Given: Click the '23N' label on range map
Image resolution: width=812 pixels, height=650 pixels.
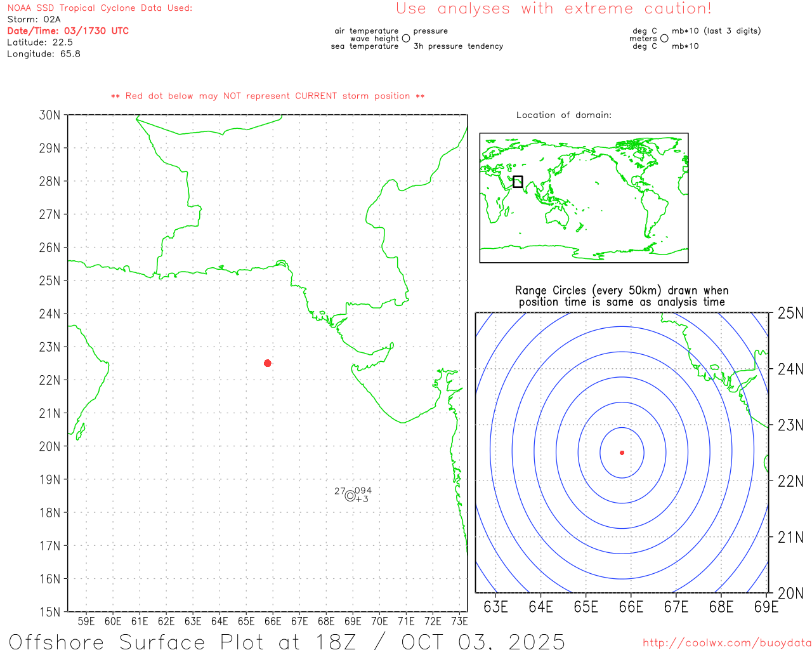Looking at the screenshot, I should (790, 425).
